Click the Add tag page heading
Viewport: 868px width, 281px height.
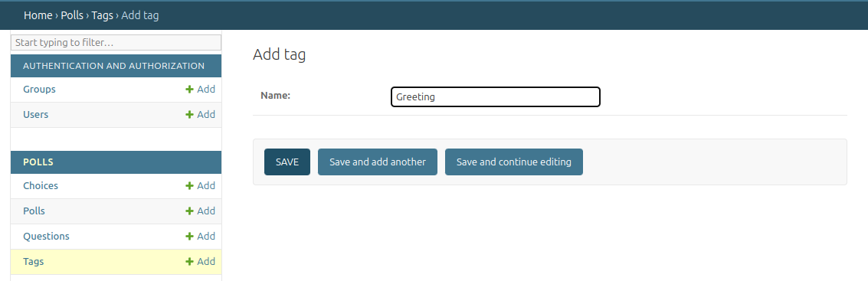click(279, 55)
